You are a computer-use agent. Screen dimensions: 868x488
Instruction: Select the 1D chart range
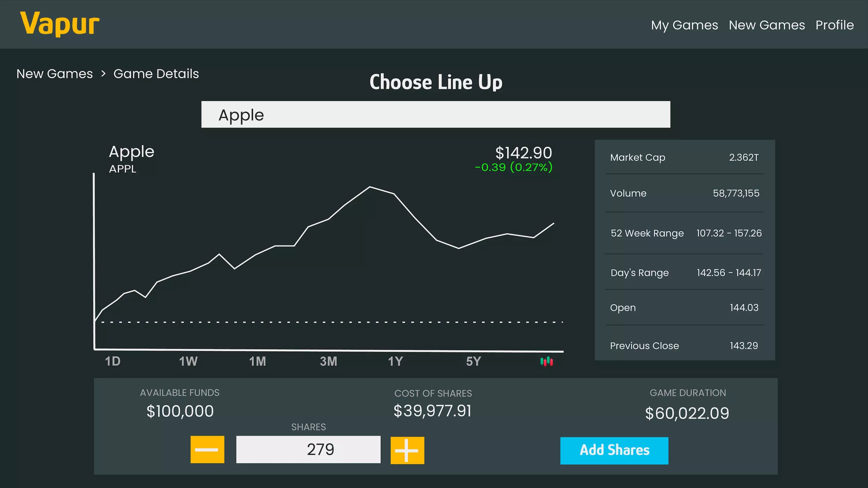tap(113, 361)
